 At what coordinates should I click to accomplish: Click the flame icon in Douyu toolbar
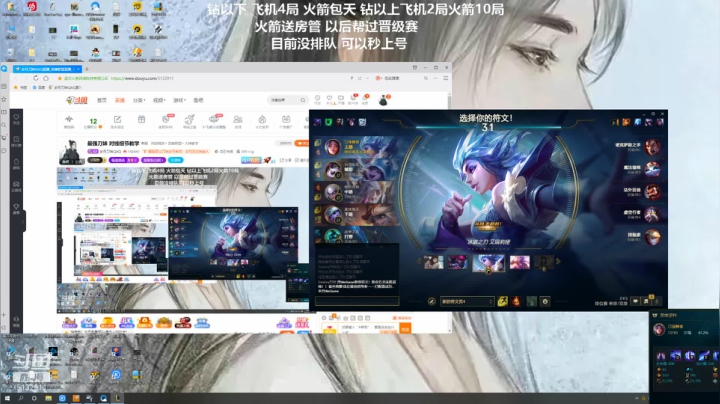(262, 119)
